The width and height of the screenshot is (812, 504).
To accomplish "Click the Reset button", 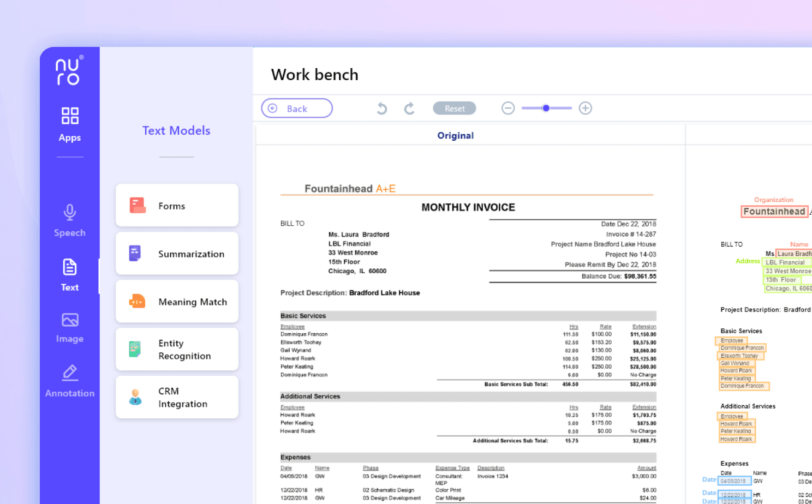I will [x=455, y=108].
